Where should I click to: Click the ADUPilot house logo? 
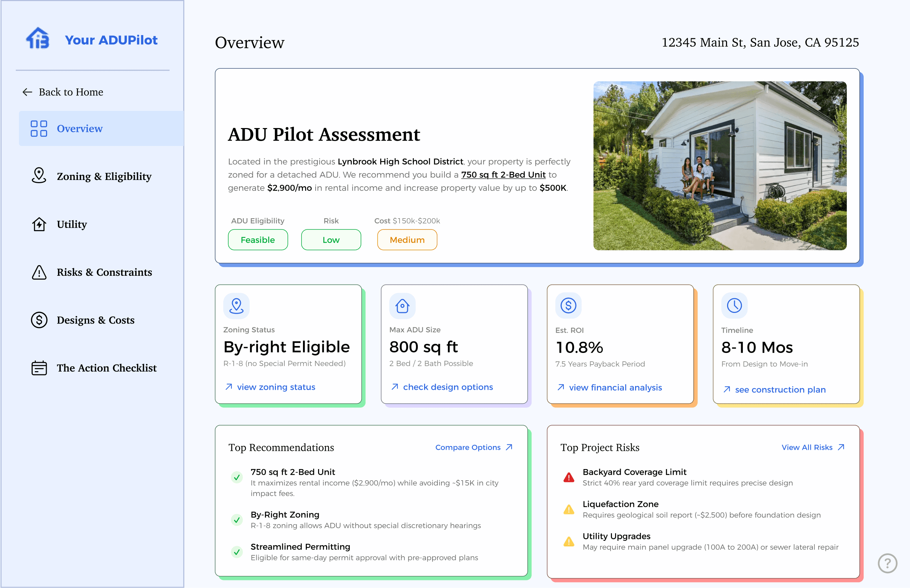click(38, 39)
